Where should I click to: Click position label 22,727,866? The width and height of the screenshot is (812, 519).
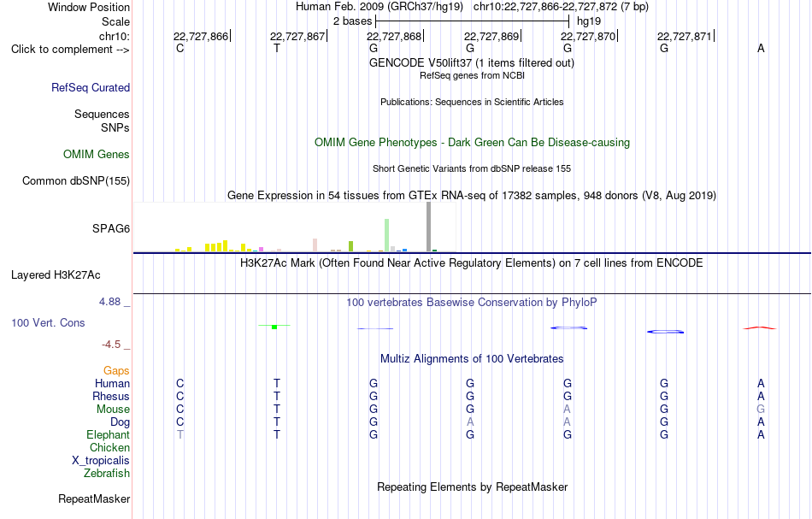(x=201, y=36)
